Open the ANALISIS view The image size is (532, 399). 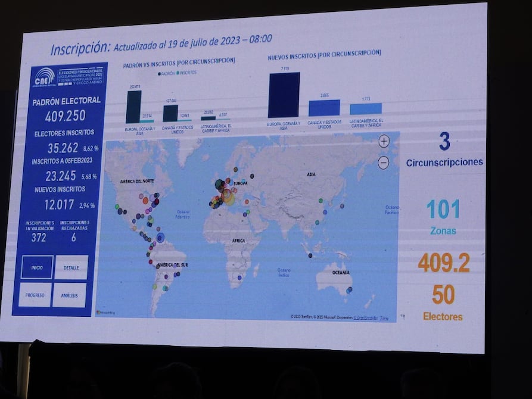[69, 295]
